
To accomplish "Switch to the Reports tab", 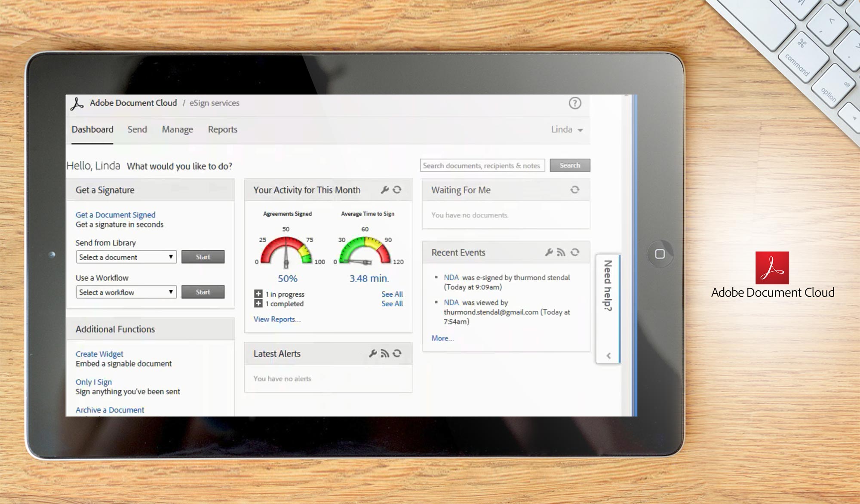I will click(x=222, y=129).
